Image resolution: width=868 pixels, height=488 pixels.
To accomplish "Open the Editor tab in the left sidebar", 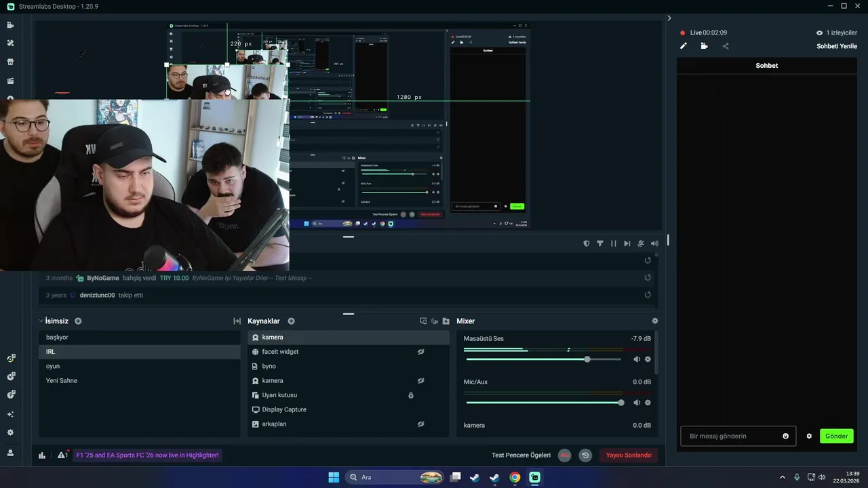I will point(10,25).
